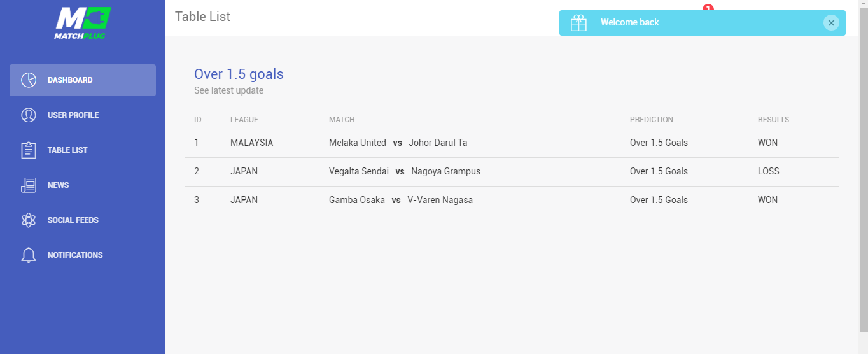
Task: Select the Melaka United vs Johor Darul Ta row
Action: pos(512,143)
